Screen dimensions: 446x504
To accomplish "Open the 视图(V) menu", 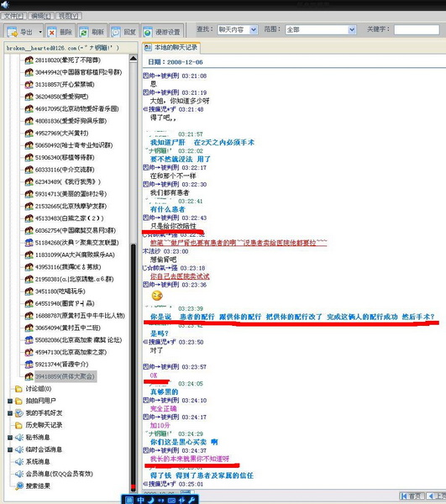I will point(69,16).
